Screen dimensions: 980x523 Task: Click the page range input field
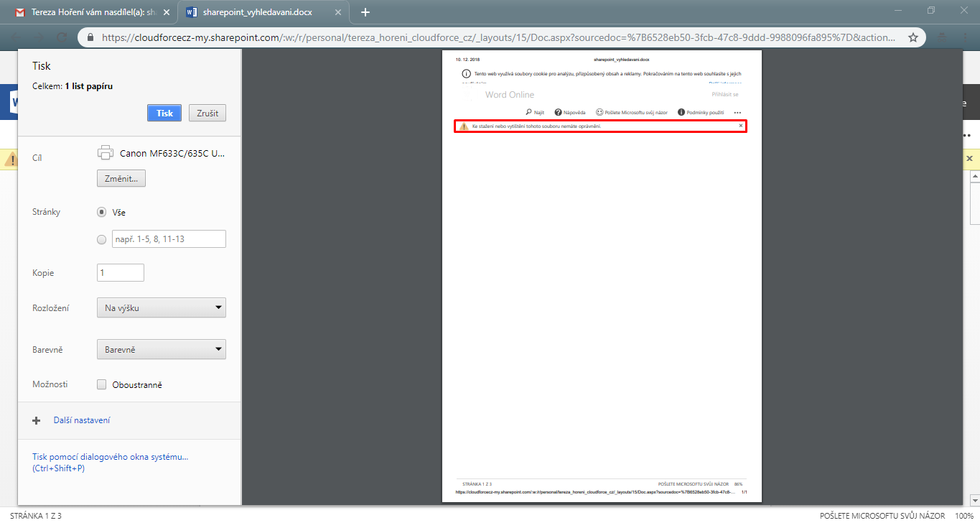tap(169, 239)
